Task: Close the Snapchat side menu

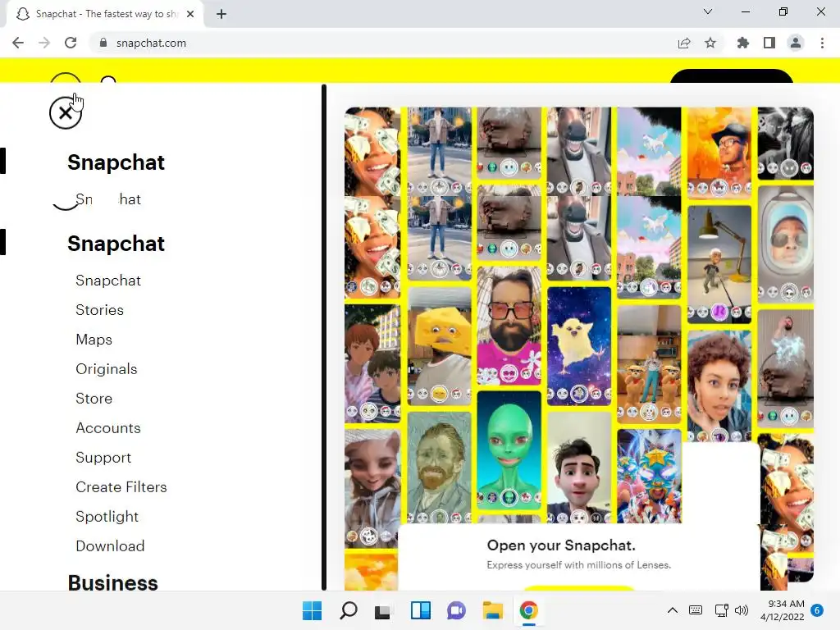Action: tap(66, 112)
